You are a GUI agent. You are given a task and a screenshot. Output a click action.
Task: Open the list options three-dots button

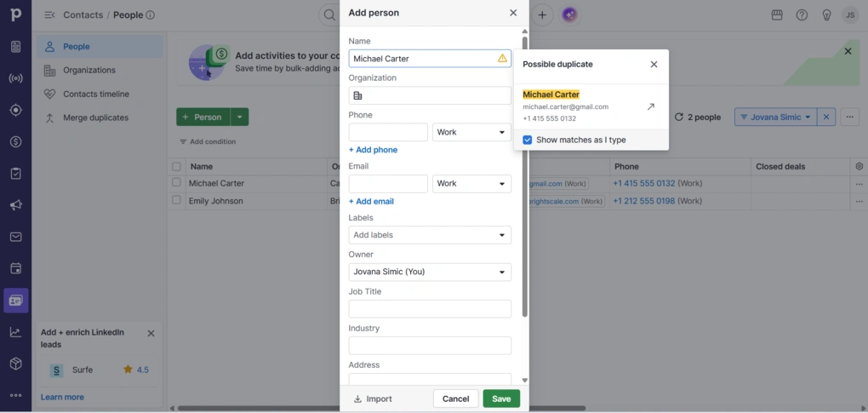coord(850,117)
